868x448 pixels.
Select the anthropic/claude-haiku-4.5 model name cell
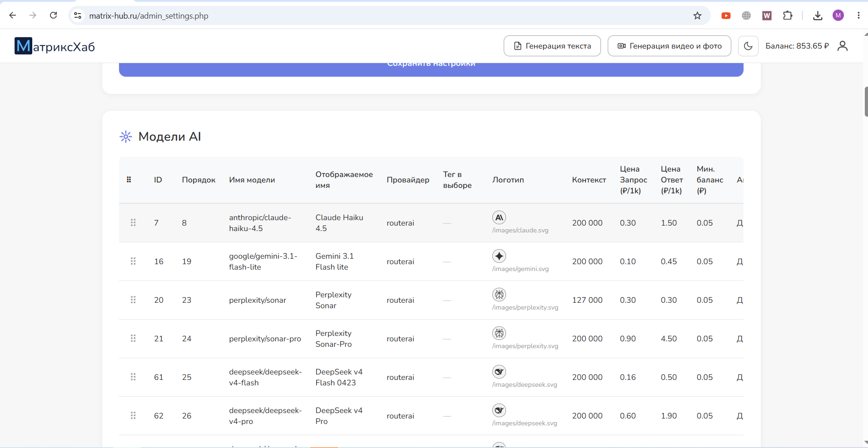tap(260, 223)
